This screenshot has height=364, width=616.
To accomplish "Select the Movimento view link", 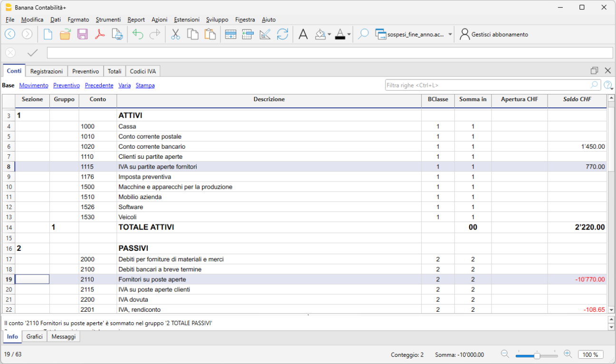I will pos(34,86).
